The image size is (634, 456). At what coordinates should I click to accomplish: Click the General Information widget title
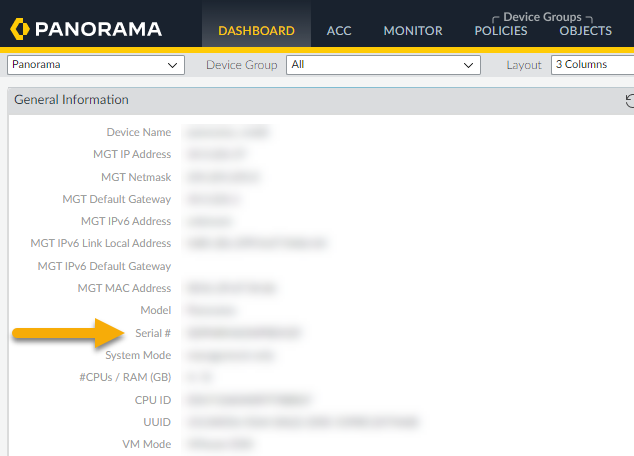pos(71,100)
